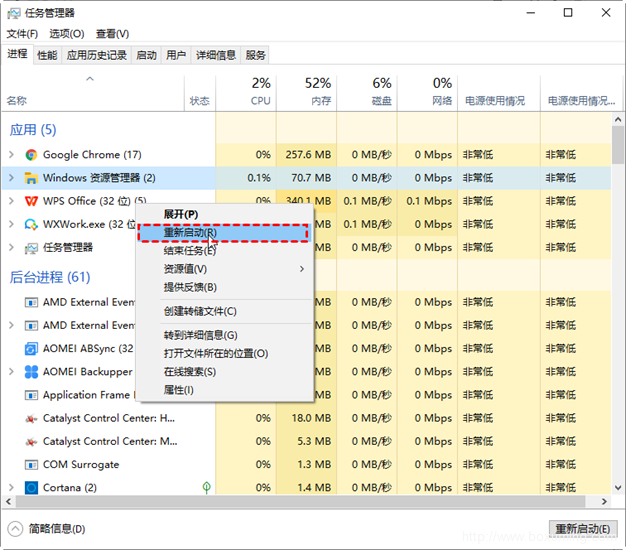Choose 重新启动(R) in context menu

click(224, 233)
